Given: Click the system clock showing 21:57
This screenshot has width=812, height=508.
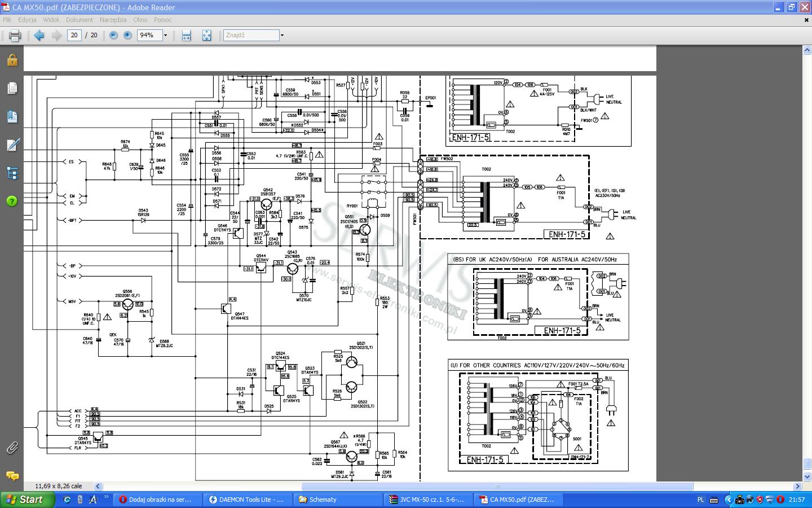Looking at the screenshot, I should tap(797, 500).
